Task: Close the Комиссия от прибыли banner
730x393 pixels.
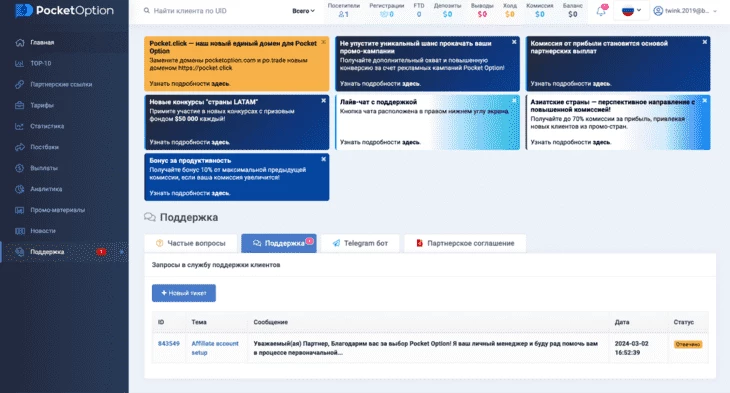Action: (705, 42)
